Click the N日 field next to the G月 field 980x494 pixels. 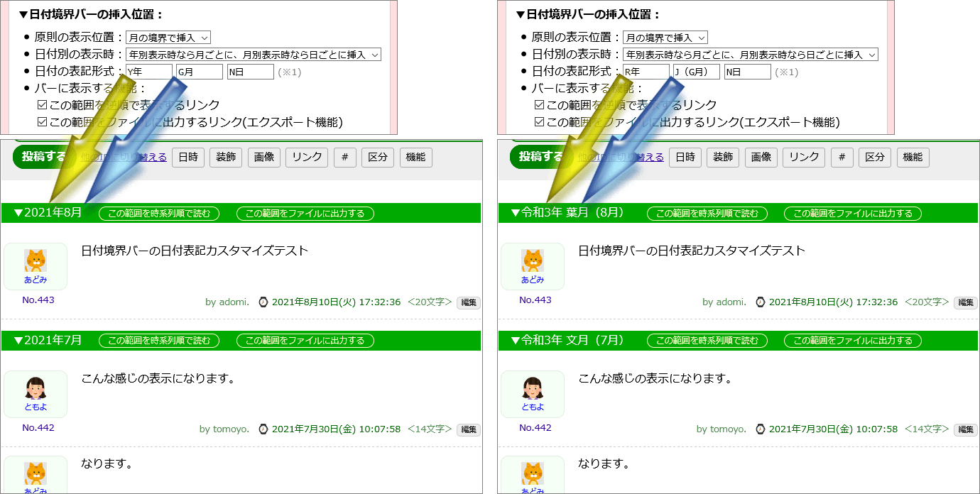pos(251,72)
